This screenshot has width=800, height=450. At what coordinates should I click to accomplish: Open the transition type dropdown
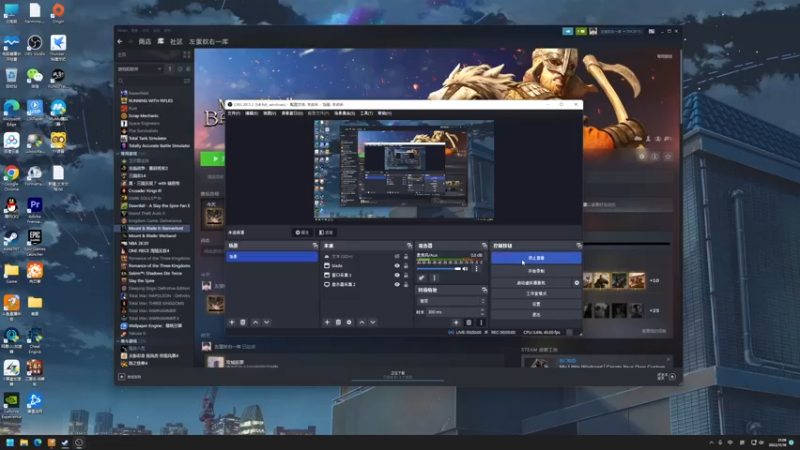click(x=451, y=301)
